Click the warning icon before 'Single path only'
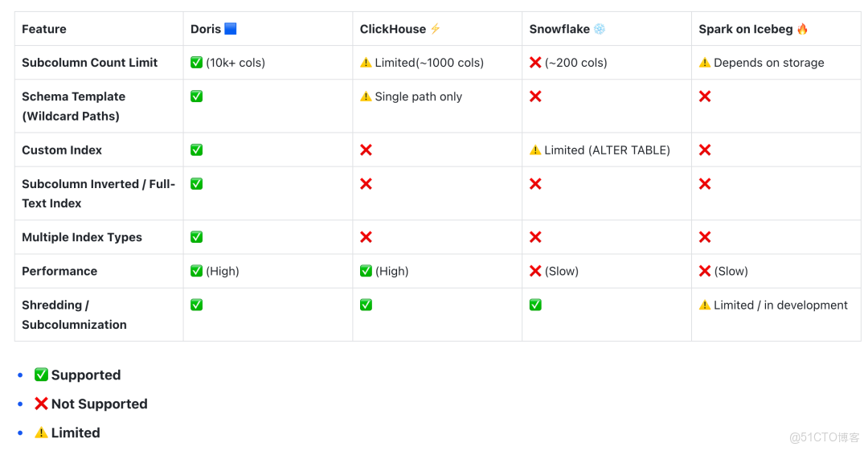The height and width of the screenshot is (451, 868). (x=366, y=96)
